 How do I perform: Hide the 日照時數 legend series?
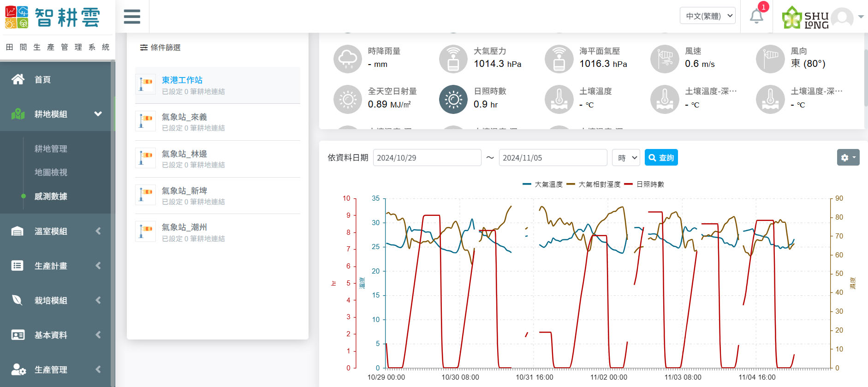coord(644,184)
